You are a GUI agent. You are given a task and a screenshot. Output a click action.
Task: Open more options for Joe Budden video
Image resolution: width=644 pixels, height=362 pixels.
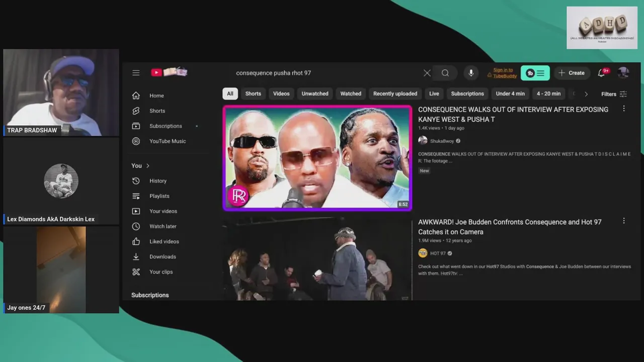624,221
